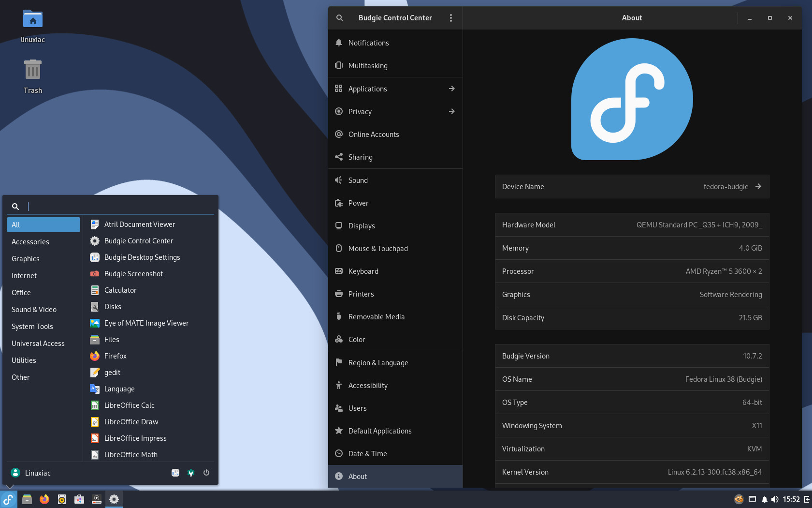Select the Utilities category
Viewport: 812px width, 508px height.
(x=43, y=360)
